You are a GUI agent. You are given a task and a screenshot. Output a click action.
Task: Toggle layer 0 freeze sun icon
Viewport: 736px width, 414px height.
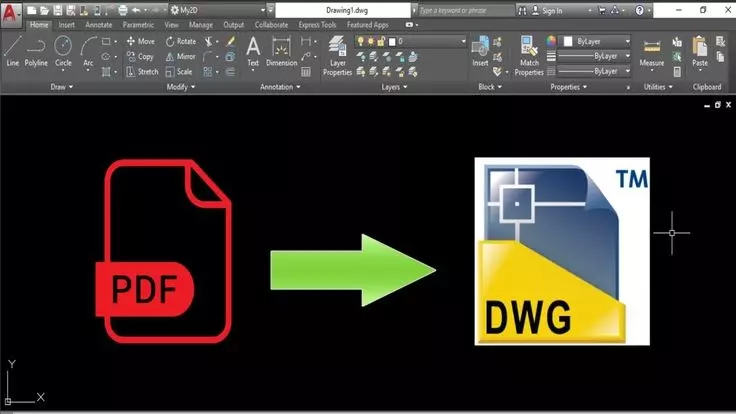coord(371,41)
